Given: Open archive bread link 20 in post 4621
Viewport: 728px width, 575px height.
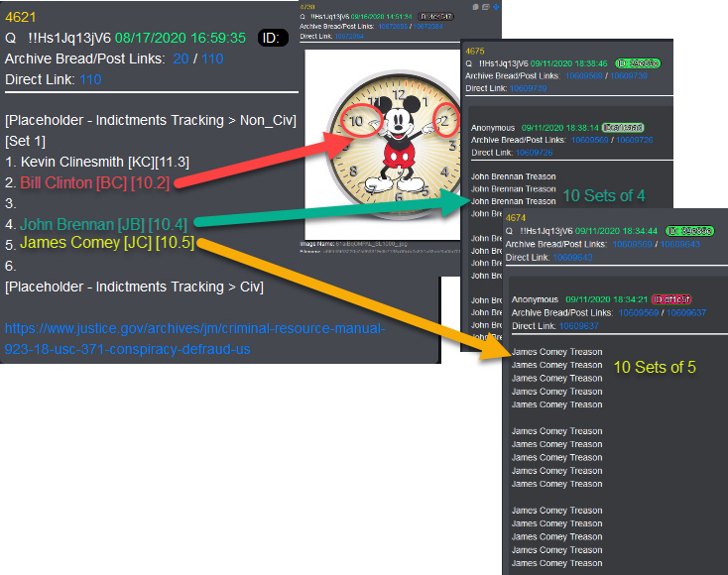Looking at the screenshot, I should coord(181,58).
